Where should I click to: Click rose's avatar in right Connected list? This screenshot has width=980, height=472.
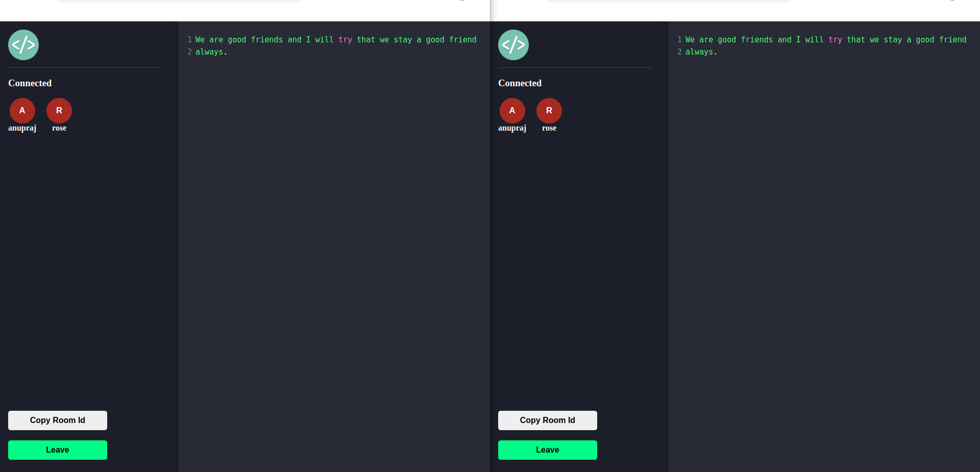pyautogui.click(x=549, y=110)
